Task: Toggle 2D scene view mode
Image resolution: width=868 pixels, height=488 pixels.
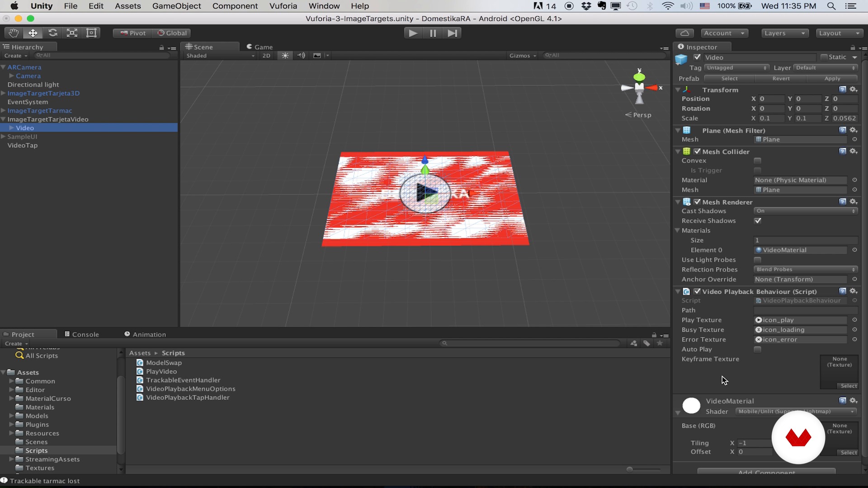Action: pos(266,56)
